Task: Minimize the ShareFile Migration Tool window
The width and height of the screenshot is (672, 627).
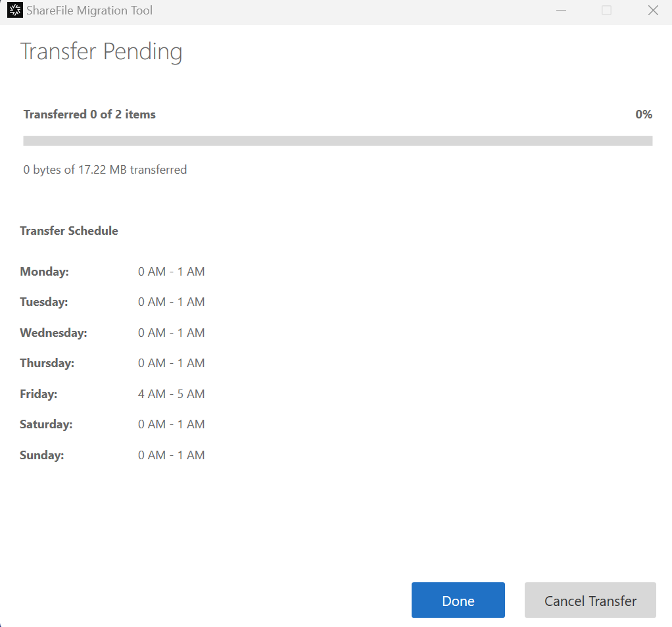Action: click(x=561, y=10)
